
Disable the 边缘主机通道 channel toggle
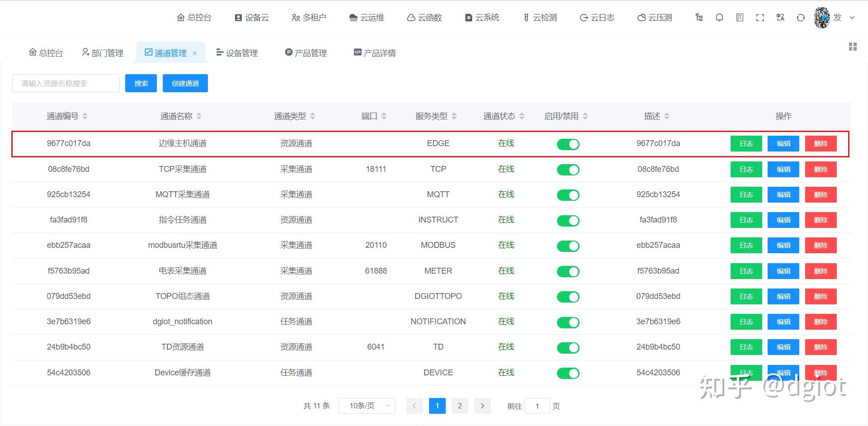tap(568, 144)
